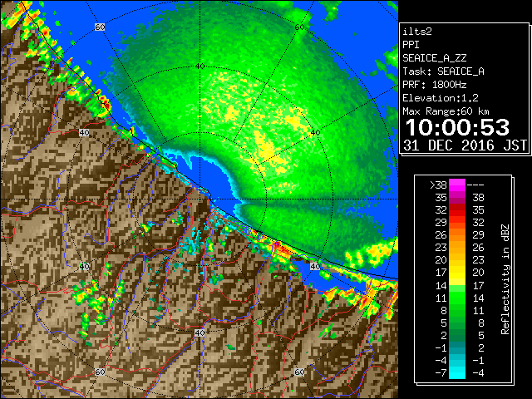Click the 60 ring label at upper right

point(299,27)
